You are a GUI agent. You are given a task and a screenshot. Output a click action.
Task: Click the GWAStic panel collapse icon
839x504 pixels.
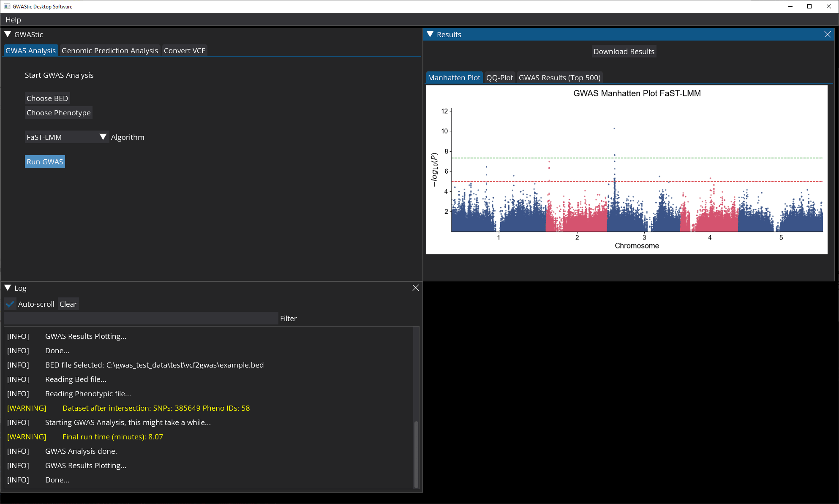click(8, 34)
